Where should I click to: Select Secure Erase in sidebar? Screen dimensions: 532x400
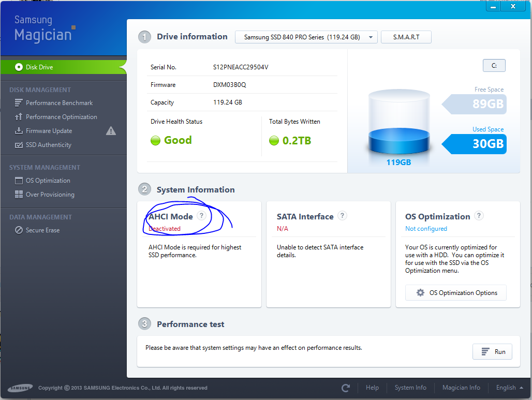click(42, 230)
